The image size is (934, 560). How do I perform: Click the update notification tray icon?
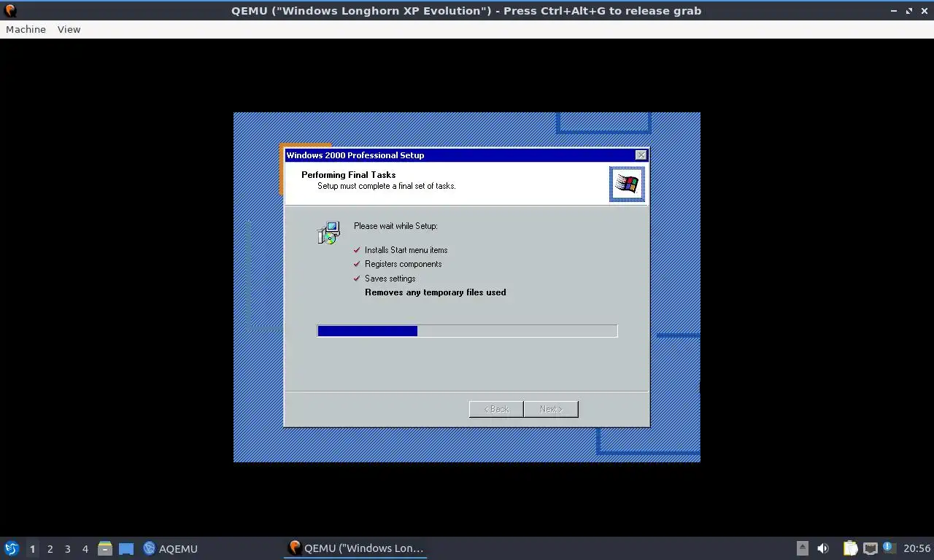[x=889, y=547]
